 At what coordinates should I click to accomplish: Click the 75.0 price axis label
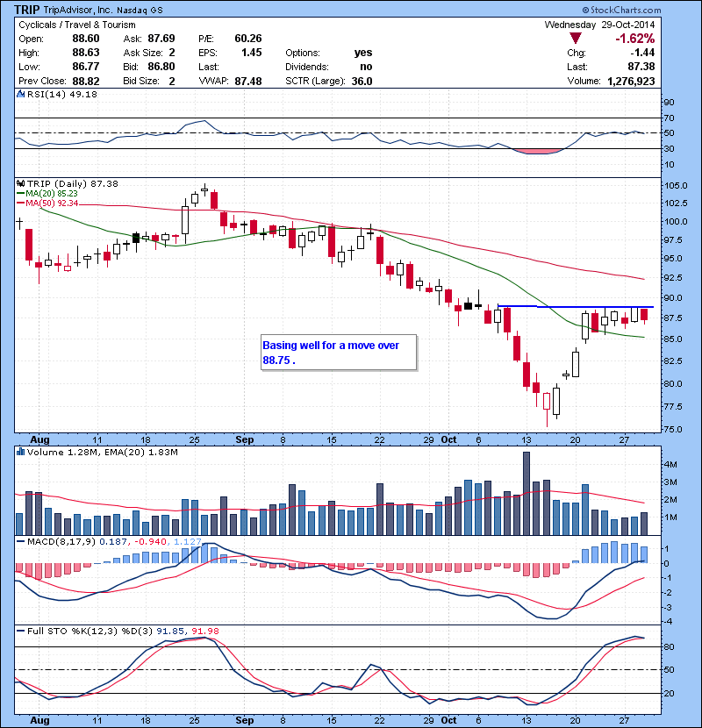click(x=674, y=430)
